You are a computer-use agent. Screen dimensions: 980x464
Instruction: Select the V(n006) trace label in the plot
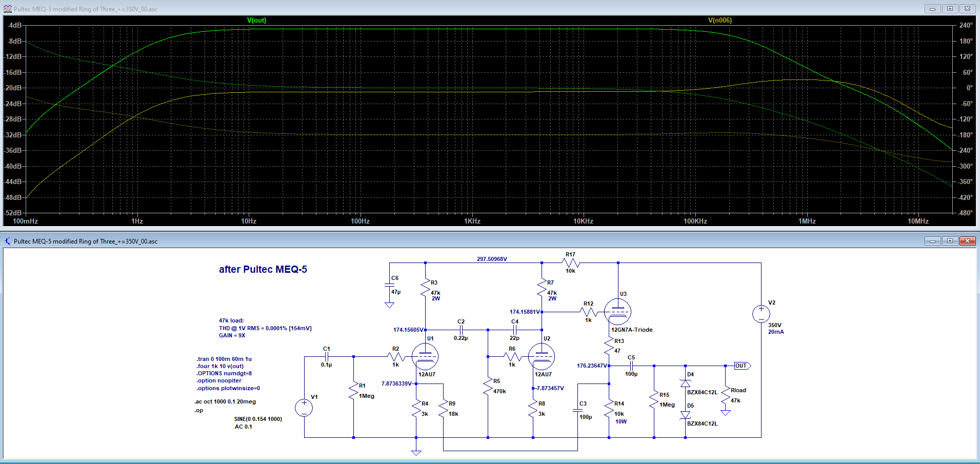720,21
